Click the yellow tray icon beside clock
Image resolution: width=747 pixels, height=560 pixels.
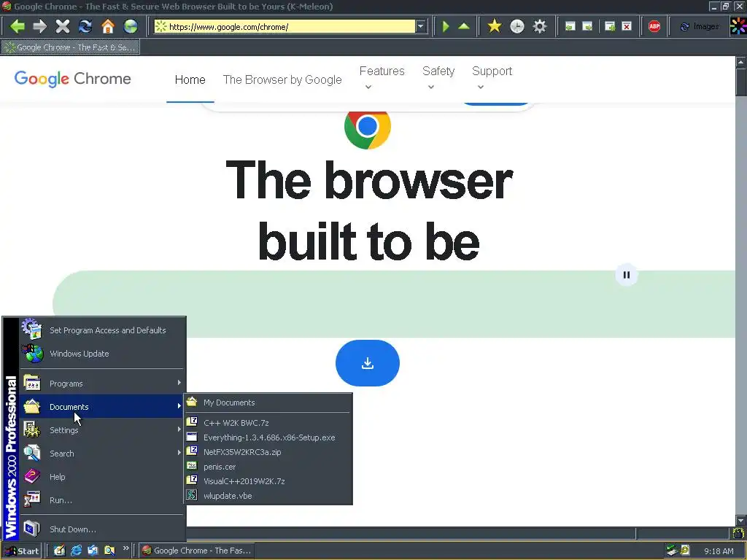coord(685,551)
